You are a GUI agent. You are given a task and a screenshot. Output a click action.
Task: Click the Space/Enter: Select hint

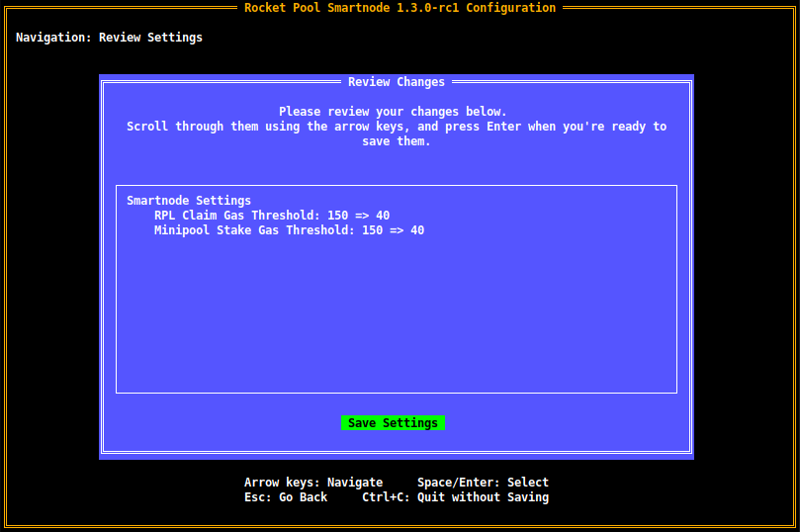(x=483, y=483)
